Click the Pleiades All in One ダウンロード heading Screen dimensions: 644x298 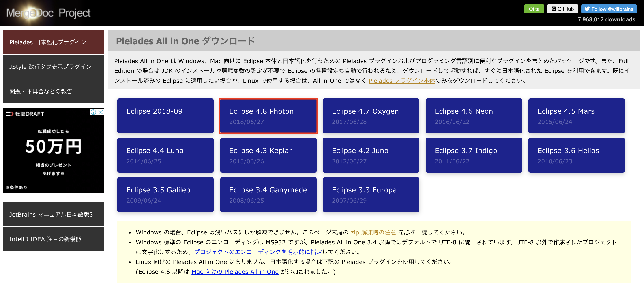[185, 41]
